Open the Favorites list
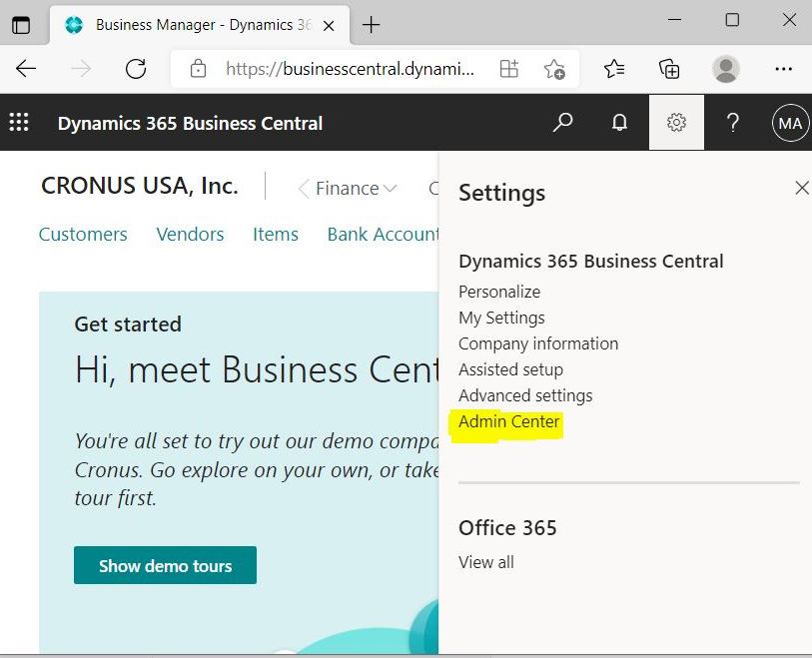The width and height of the screenshot is (812, 658). tap(614, 68)
